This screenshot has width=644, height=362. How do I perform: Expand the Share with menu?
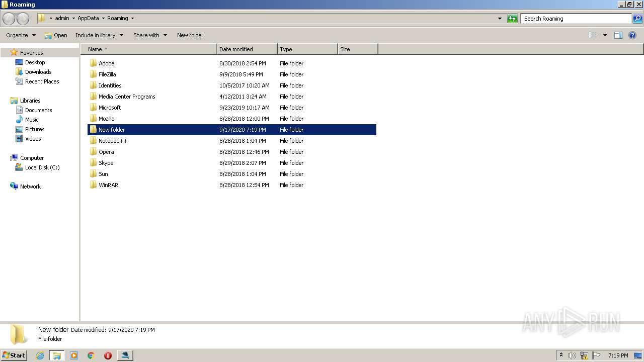[x=150, y=35]
